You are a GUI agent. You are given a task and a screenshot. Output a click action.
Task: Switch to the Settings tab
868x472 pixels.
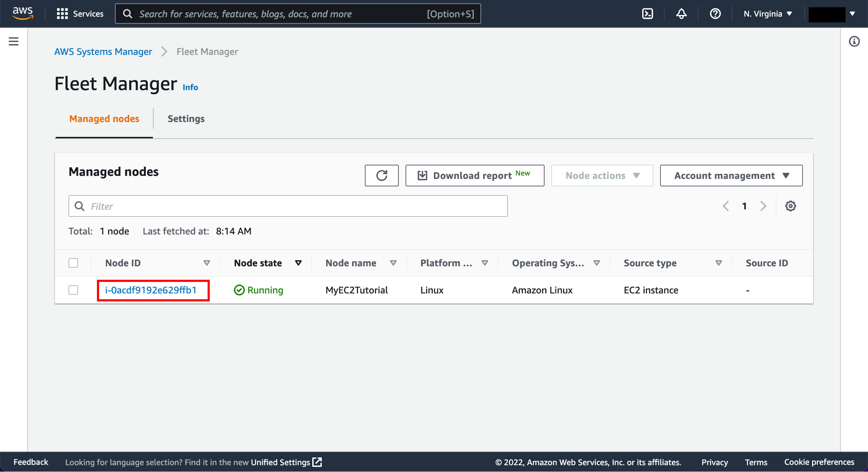coord(186,119)
